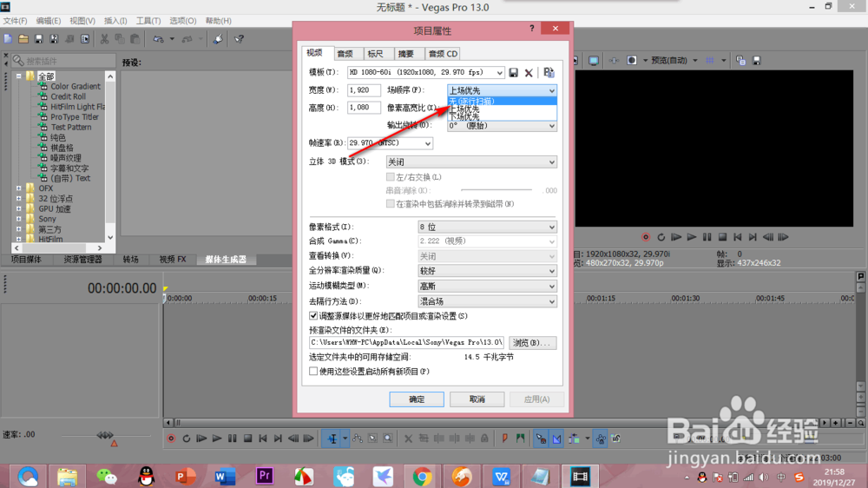
Task: Click the prerendered files folder path field
Action: [x=406, y=343]
